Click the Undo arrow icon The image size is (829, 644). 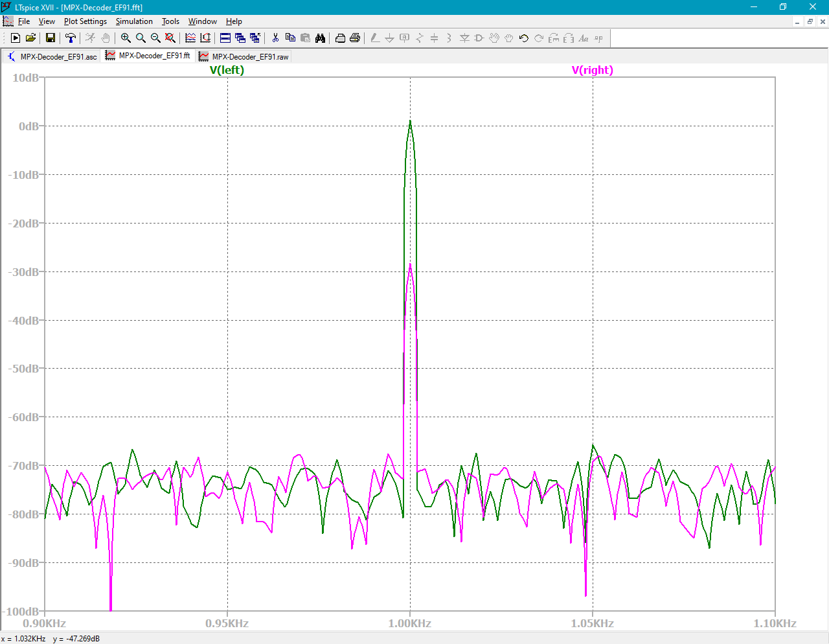coord(524,38)
